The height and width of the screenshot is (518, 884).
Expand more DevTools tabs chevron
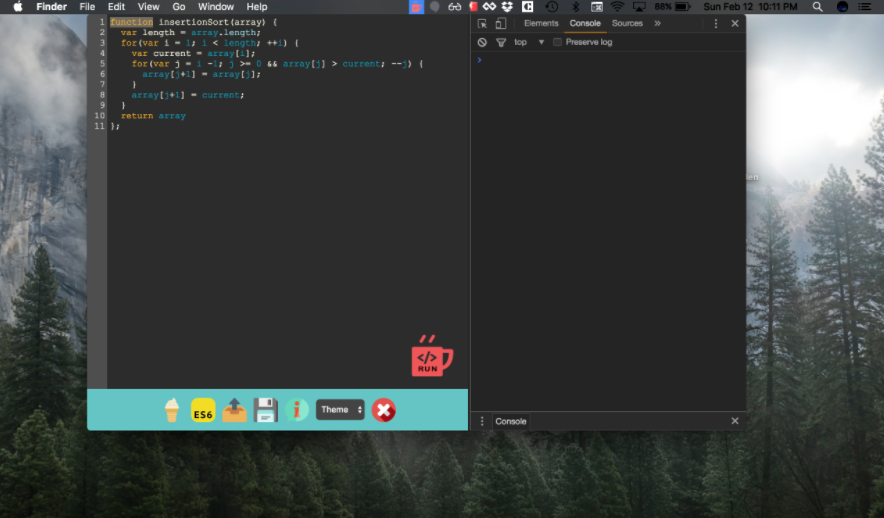click(x=657, y=24)
